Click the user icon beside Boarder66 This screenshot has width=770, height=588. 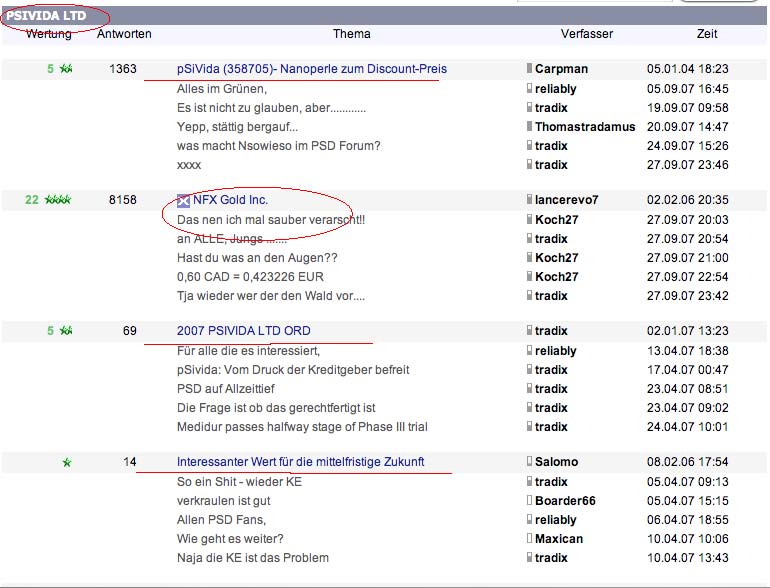(x=529, y=500)
